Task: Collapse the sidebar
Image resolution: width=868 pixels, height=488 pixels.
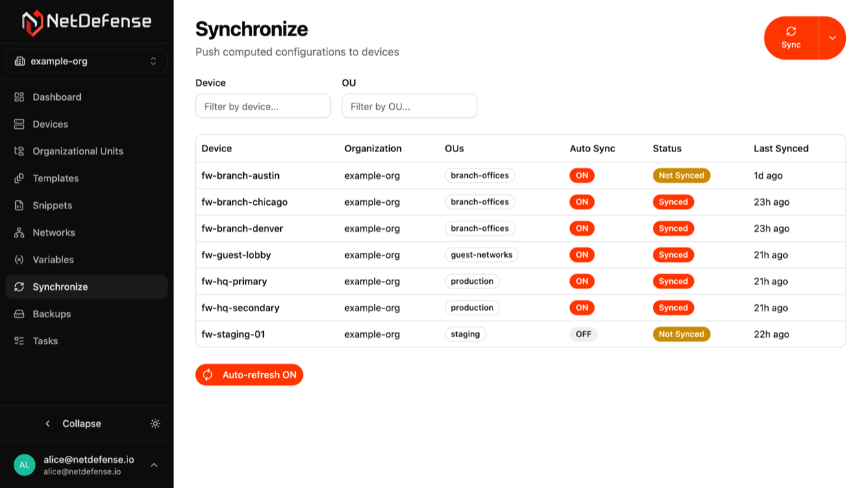Action: pos(72,424)
